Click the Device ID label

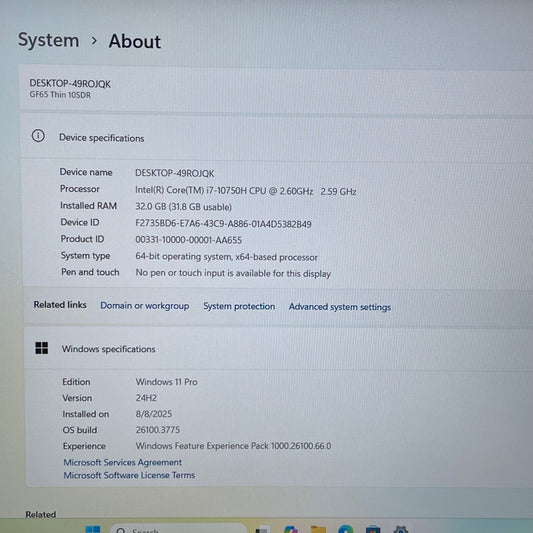[80, 222]
